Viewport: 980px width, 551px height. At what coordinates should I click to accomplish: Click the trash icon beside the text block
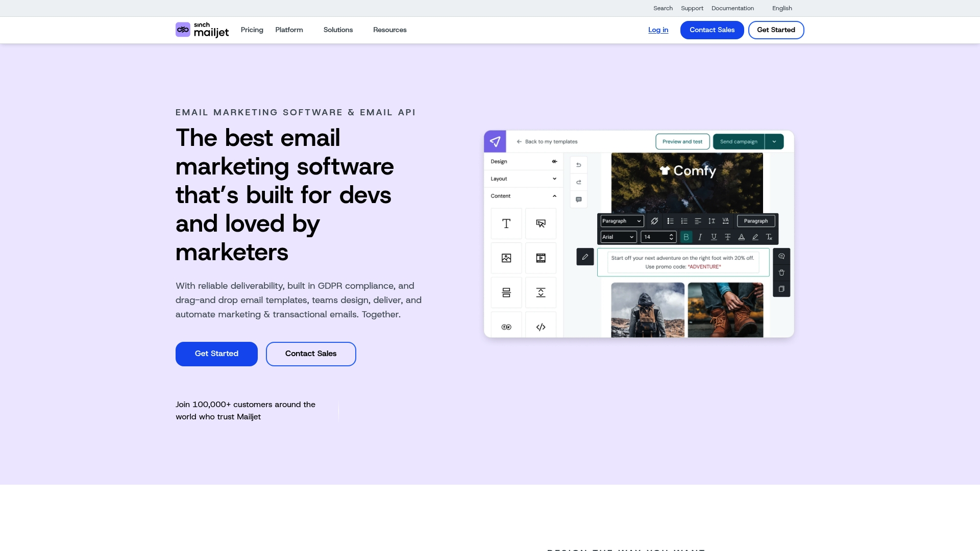tap(781, 272)
